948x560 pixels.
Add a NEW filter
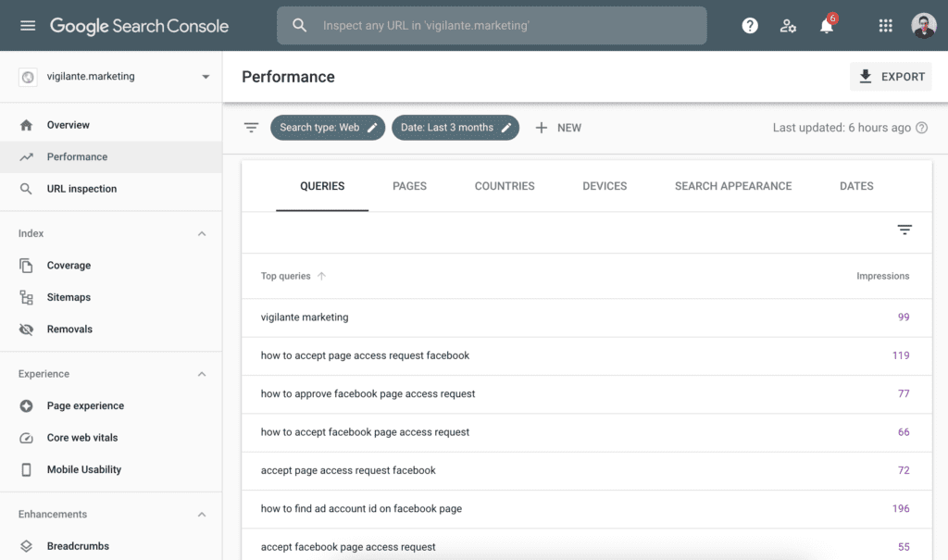pyautogui.click(x=558, y=128)
